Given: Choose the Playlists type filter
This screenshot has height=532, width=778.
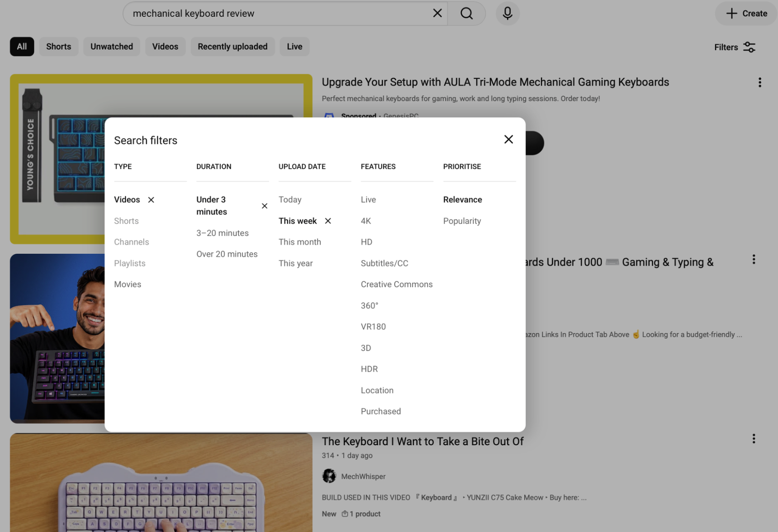Looking at the screenshot, I should pyautogui.click(x=129, y=263).
